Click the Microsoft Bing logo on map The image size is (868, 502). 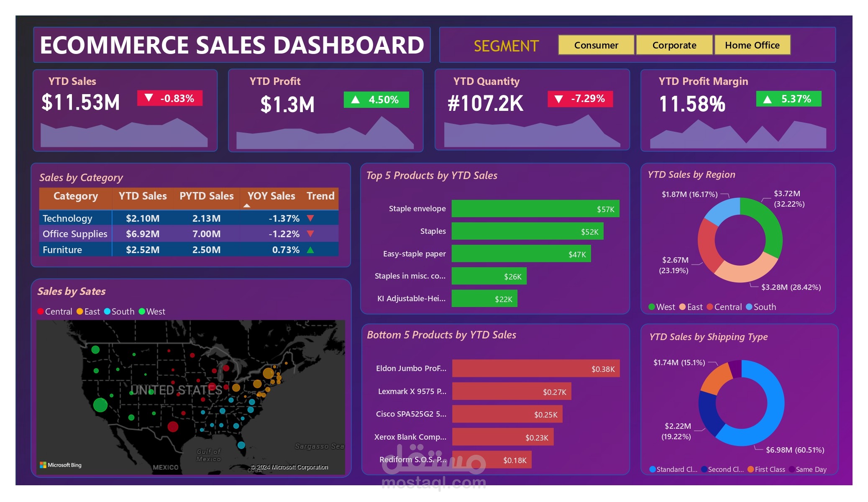[x=61, y=465]
